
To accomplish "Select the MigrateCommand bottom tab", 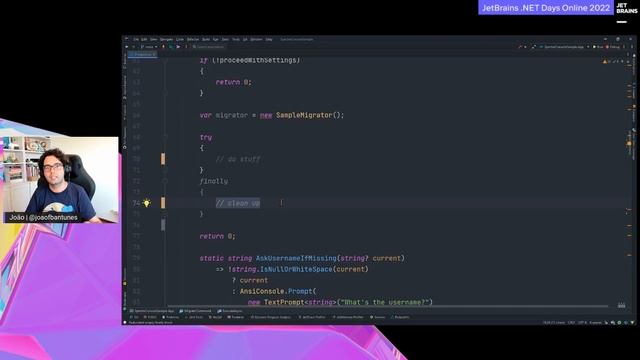I will (195, 311).
